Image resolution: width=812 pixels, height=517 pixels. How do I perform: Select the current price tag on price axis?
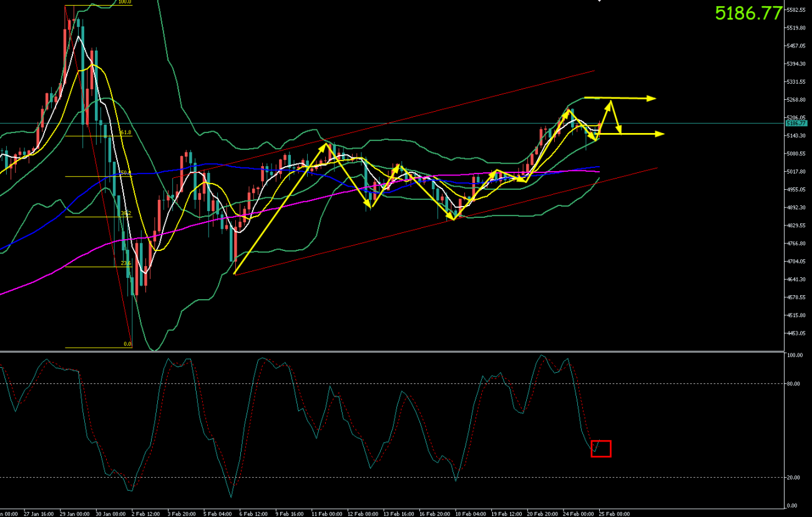click(796, 124)
